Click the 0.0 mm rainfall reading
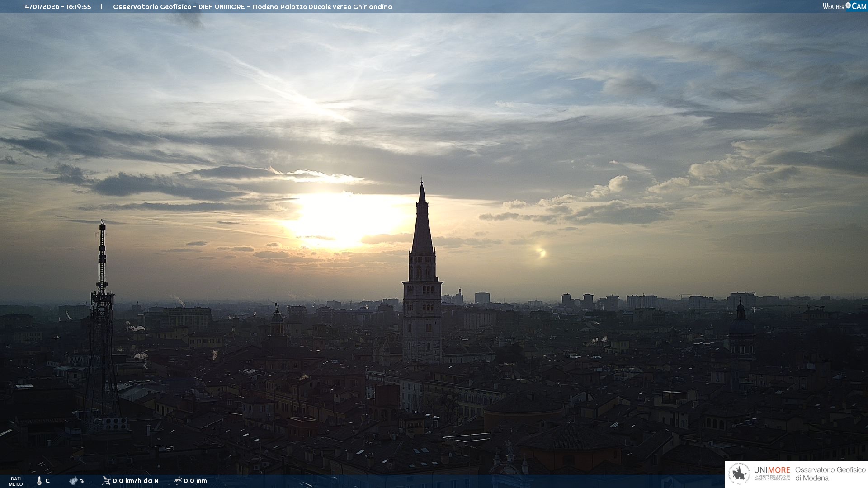 pos(195,481)
